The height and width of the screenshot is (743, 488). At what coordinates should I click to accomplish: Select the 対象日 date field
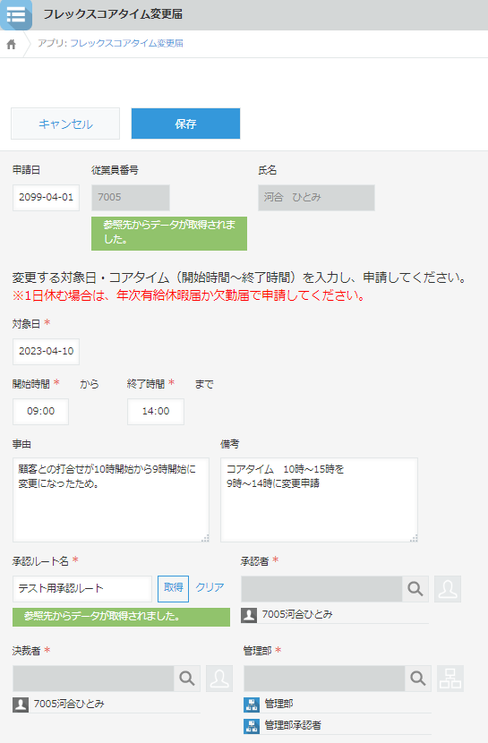coord(46,351)
